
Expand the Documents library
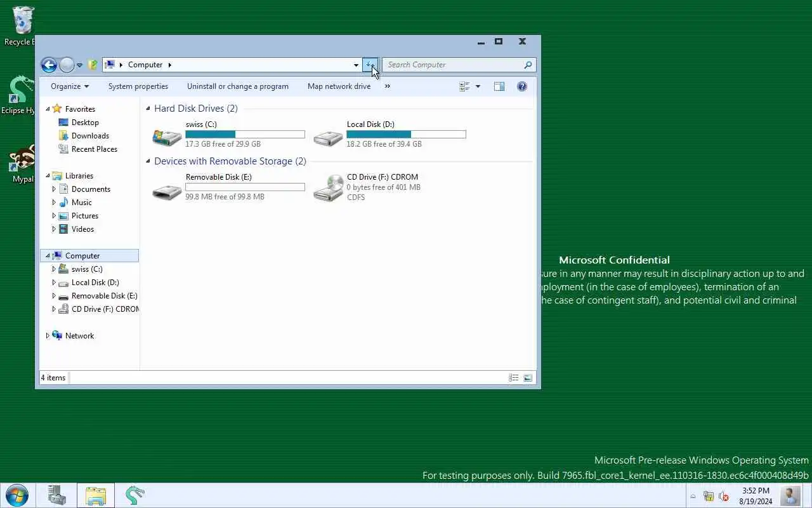54,189
